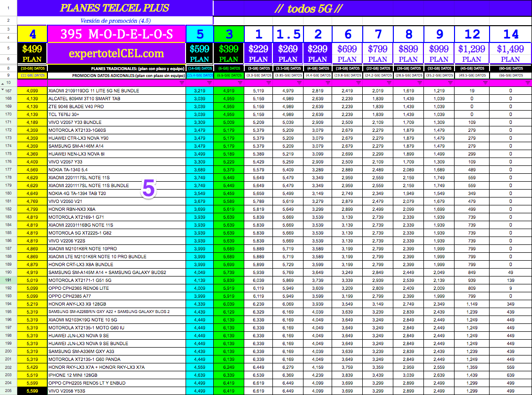Select the 'PLANES TRADICIONALES' label cell

[x=116, y=69]
